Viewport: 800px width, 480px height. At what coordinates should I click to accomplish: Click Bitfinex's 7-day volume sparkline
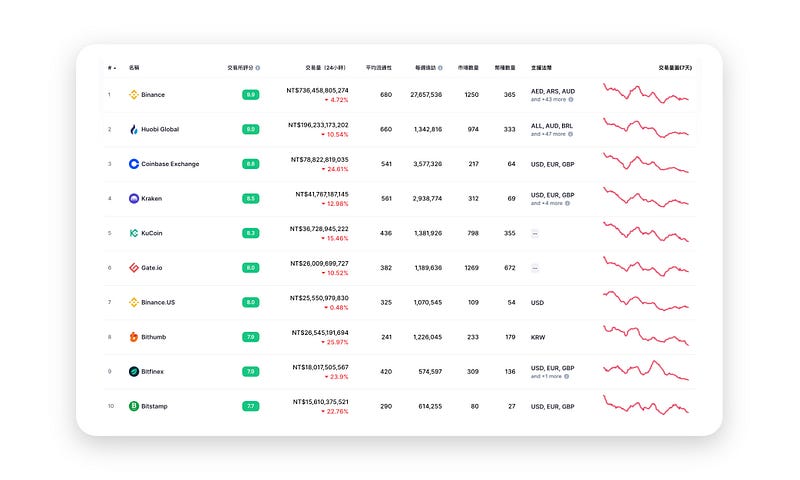coord(646,370)
